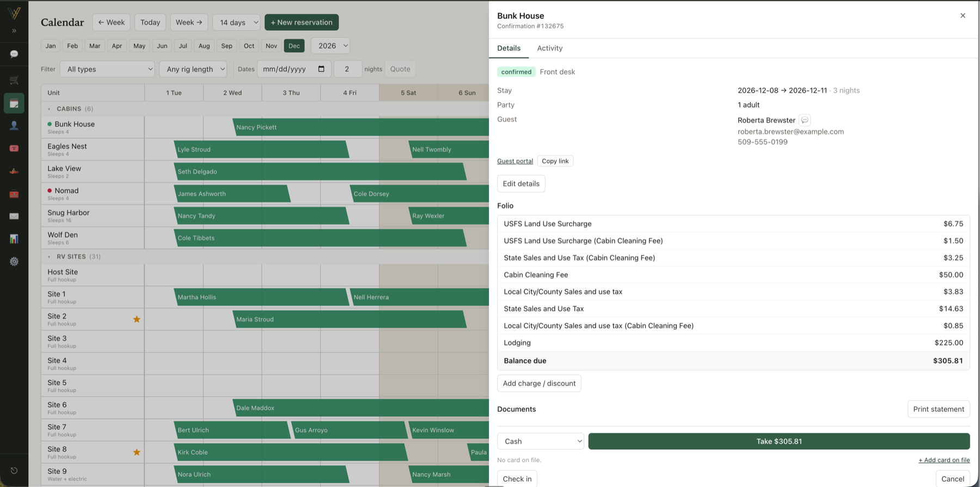Open the red toolbox sidebar icon
Screen dimensions: 980x487
pyautogui.click(x=14, y=194)
